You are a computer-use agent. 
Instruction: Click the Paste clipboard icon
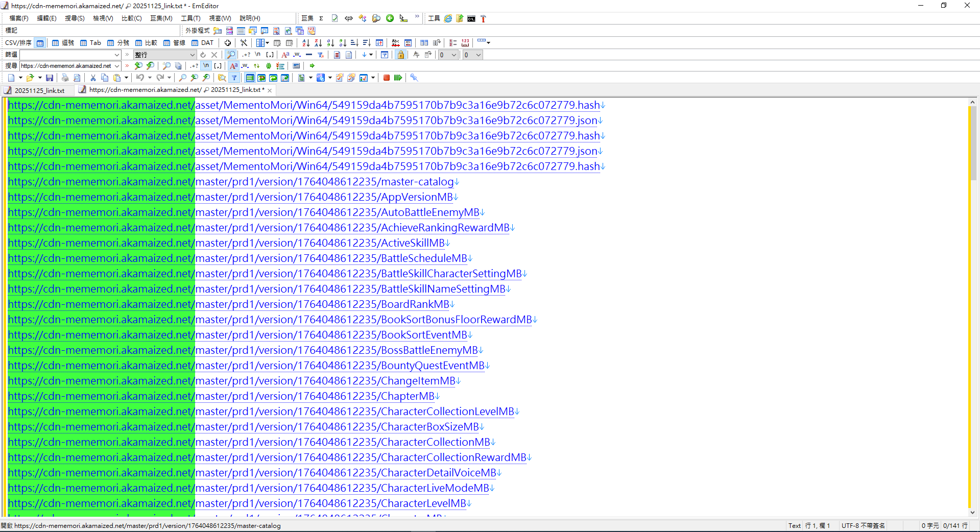pos(117,78)
